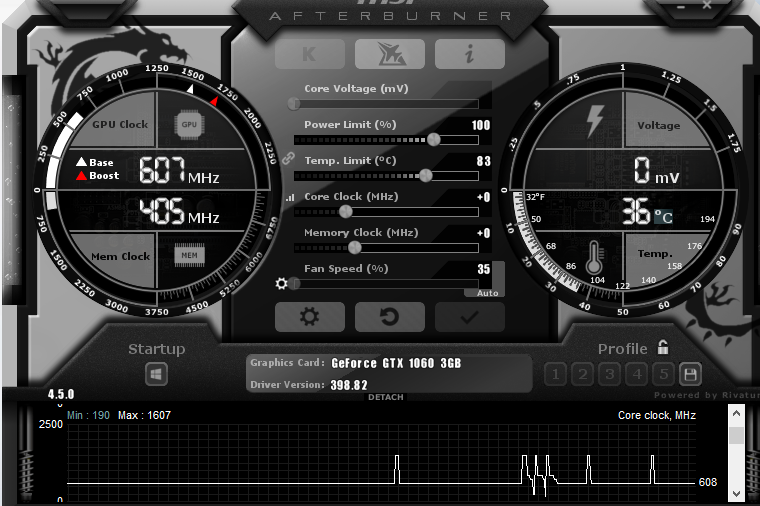Screen dimensions: 760x506
Task: Click the Fan Speed value 35
Action: click(484, 269)
